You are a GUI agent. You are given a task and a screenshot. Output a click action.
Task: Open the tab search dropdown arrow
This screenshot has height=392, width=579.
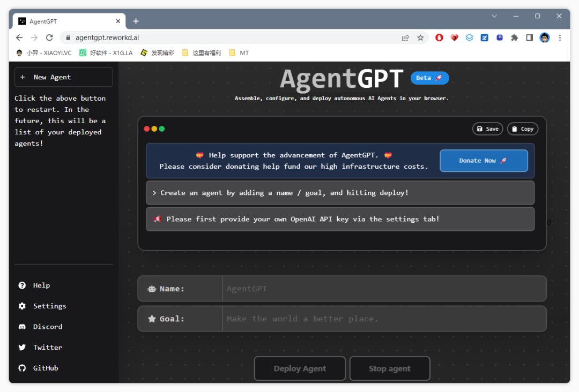tap(494, 16)
